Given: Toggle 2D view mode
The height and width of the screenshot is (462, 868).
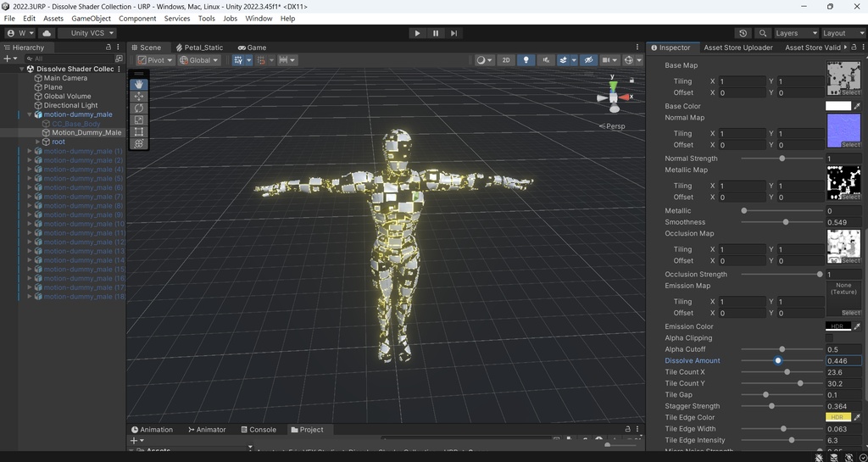Looking at the screenshot, I should (505, 60).
